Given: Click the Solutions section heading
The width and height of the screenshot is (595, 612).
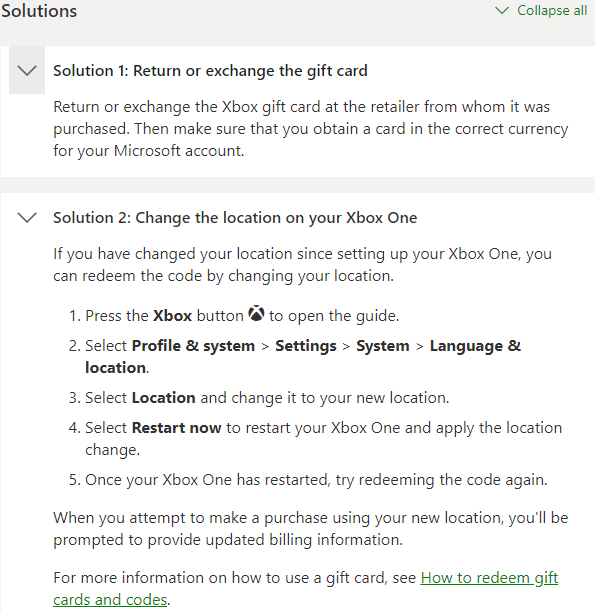Looking at the screenshot, I should 39,11.
